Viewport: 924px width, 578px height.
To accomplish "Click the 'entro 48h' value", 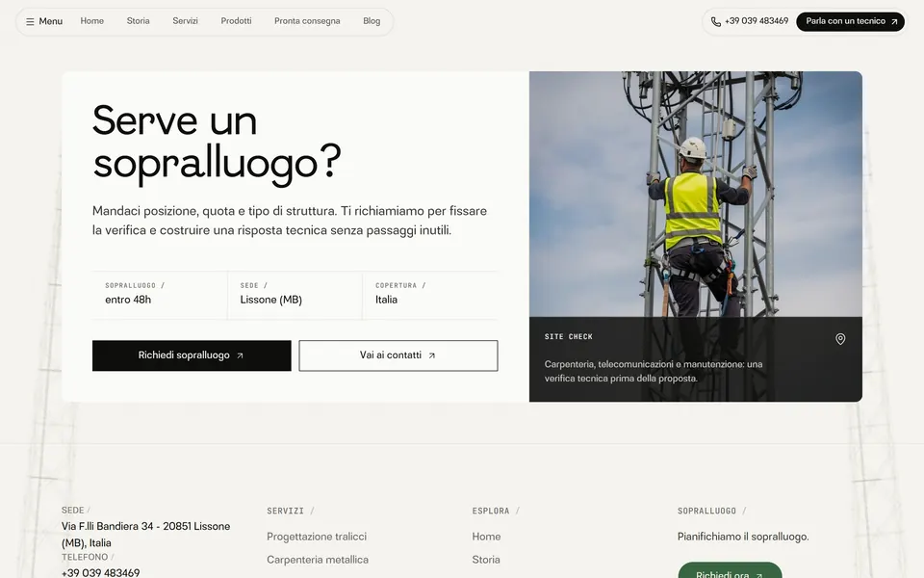I will coord(128,300).
